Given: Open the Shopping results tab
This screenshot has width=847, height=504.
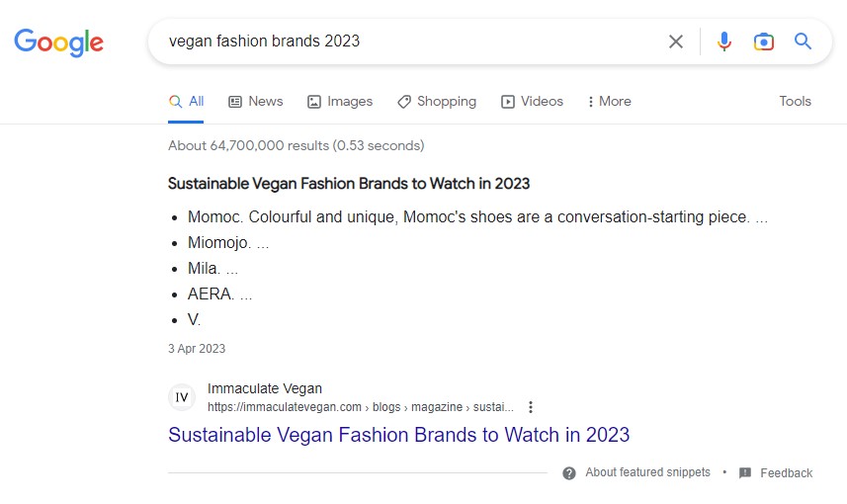Looking at the screenshot, I should click(437, 101).
